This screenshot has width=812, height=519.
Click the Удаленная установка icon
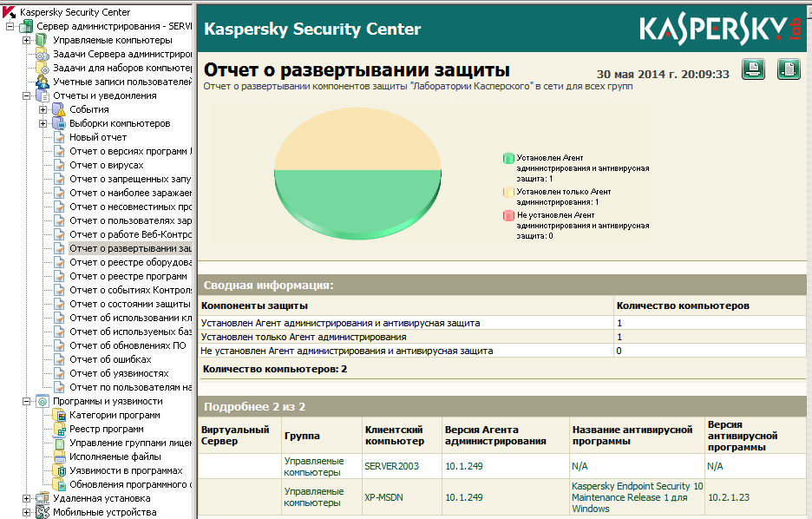pyautogui.click(x=42, y=498)
